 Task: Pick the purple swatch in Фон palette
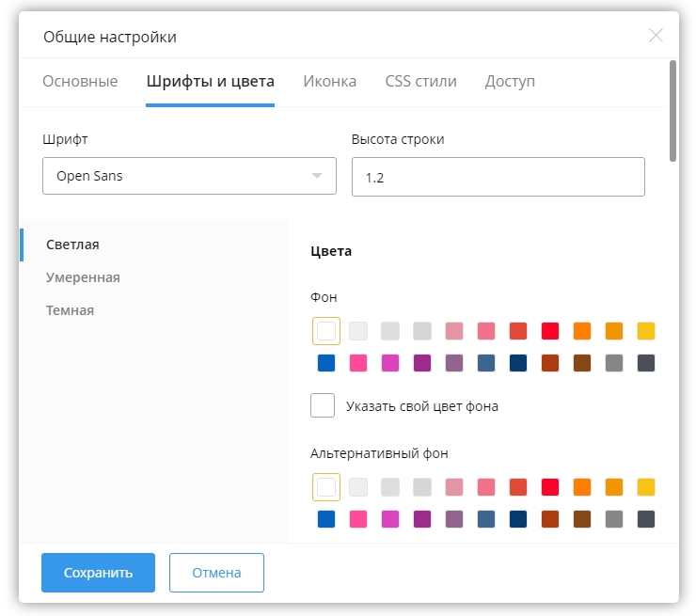coord(422,363)
